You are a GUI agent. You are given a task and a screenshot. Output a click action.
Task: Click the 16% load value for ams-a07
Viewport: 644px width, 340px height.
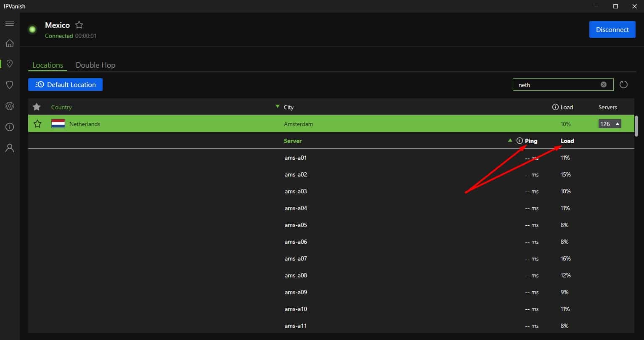pos(565,258)
